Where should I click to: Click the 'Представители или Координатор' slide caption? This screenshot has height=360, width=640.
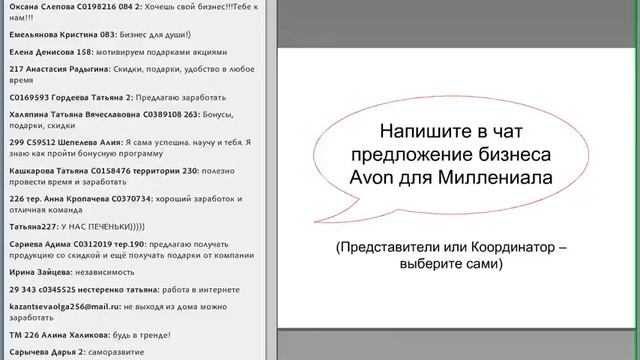pos(451,255)
